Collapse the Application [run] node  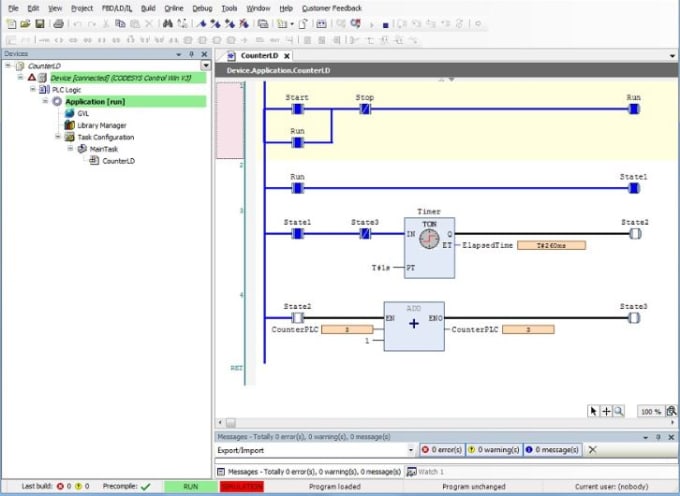45,101
